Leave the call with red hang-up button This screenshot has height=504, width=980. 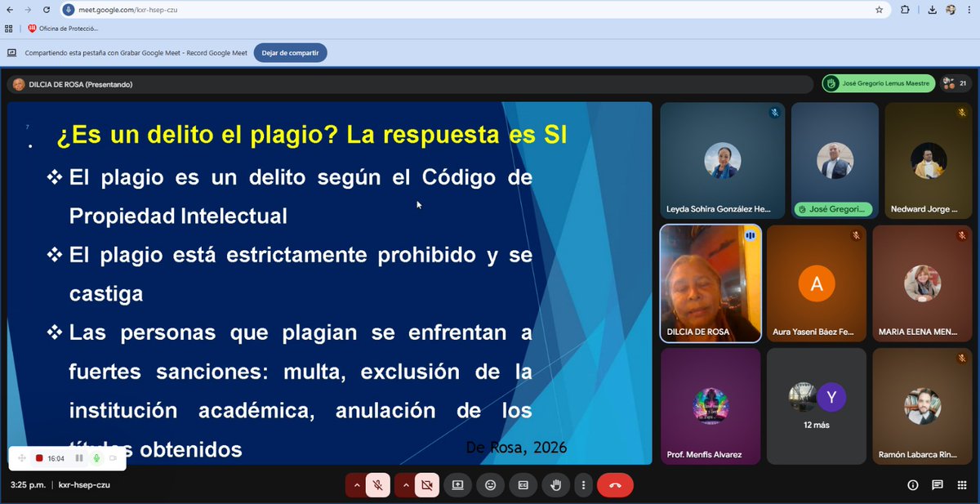(x=615, y=484)
